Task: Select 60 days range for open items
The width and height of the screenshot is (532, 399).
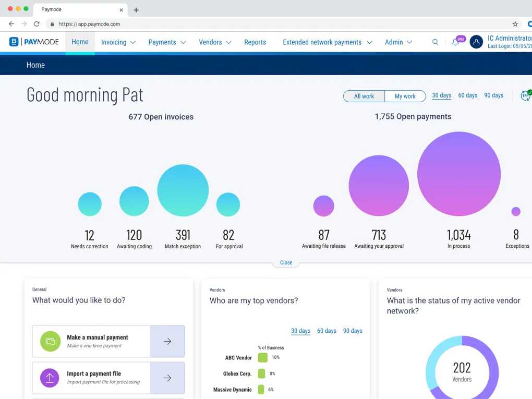Action: 467,95
